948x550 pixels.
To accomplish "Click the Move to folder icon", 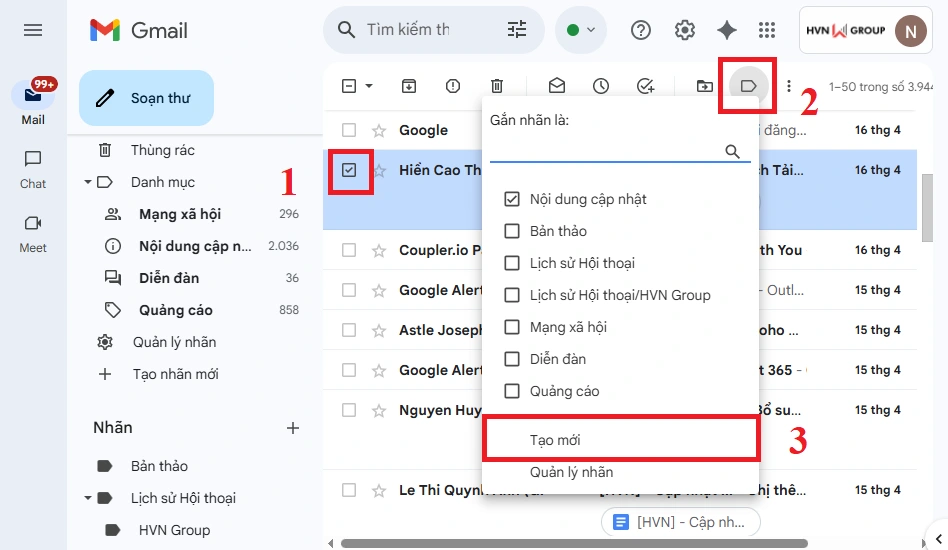I will [x=705, y=86].
